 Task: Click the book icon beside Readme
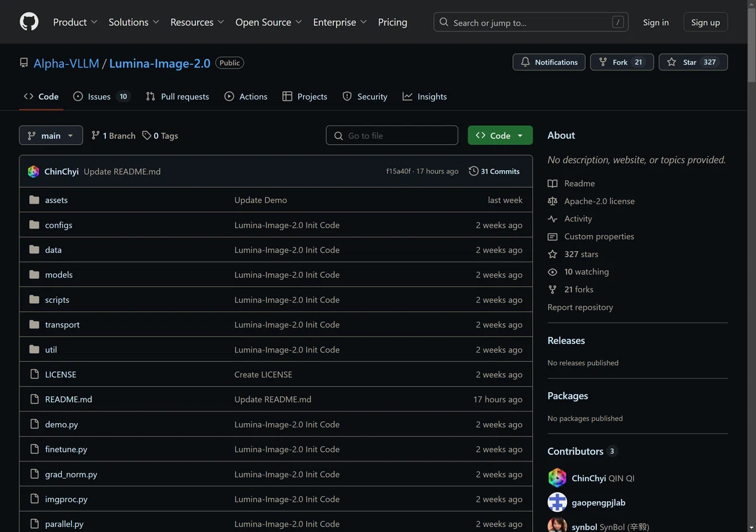[x=553, y=183]
